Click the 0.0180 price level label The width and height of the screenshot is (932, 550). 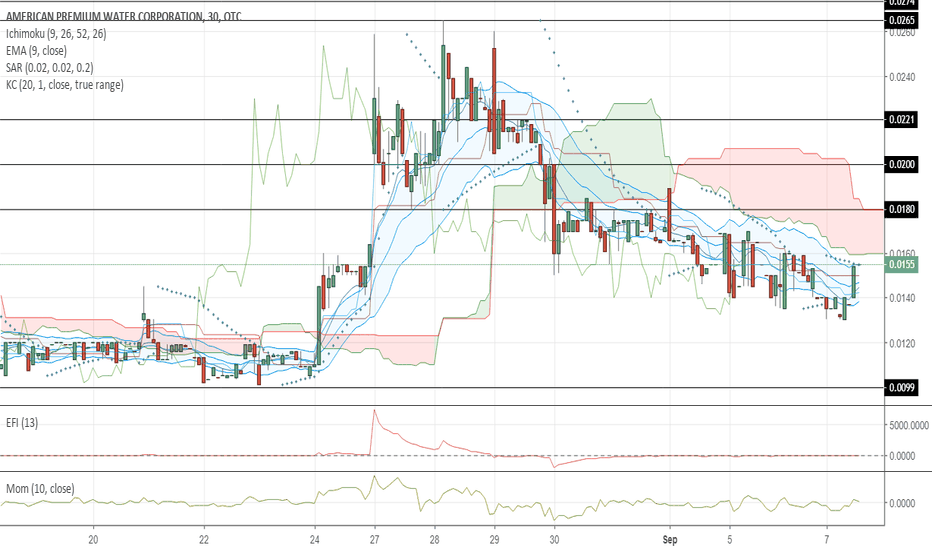coord(902,209)
